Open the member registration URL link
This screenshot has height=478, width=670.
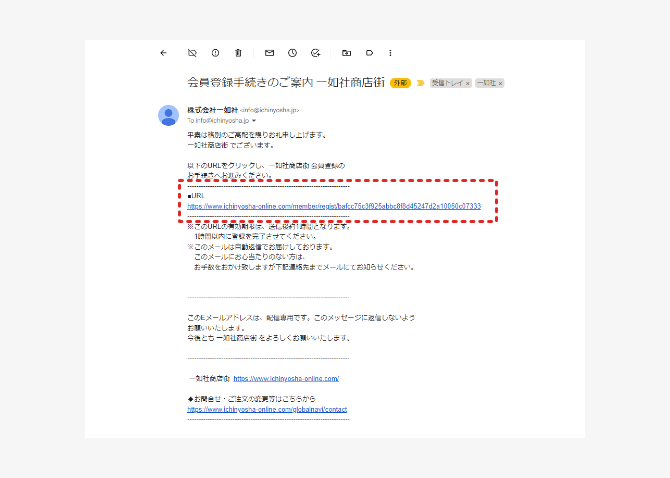pyautogui.click(x=334, y=206)
